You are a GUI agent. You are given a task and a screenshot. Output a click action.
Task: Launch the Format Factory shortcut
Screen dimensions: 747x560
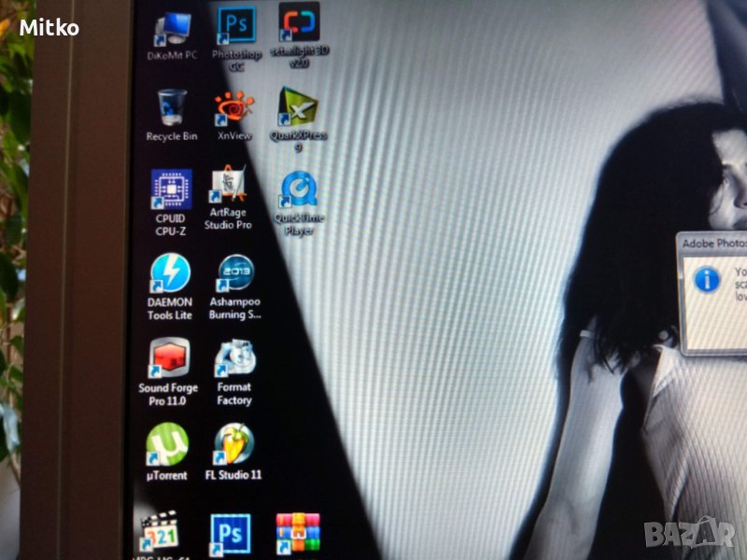tap(233, 359)
